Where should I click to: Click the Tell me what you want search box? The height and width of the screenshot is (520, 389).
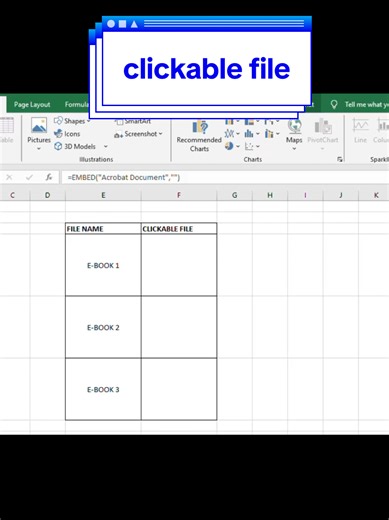coord(366,105)
